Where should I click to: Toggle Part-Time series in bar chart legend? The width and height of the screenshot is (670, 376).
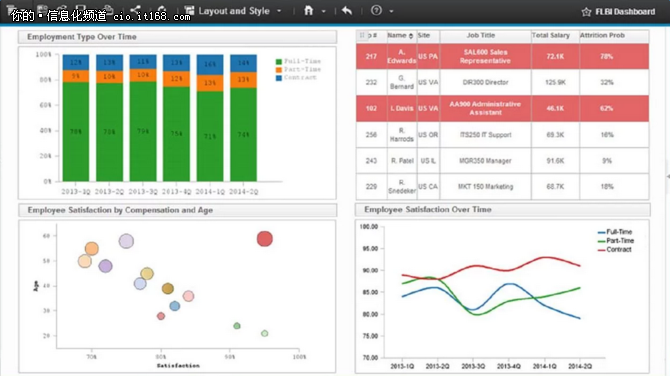(x=298, y=69)
